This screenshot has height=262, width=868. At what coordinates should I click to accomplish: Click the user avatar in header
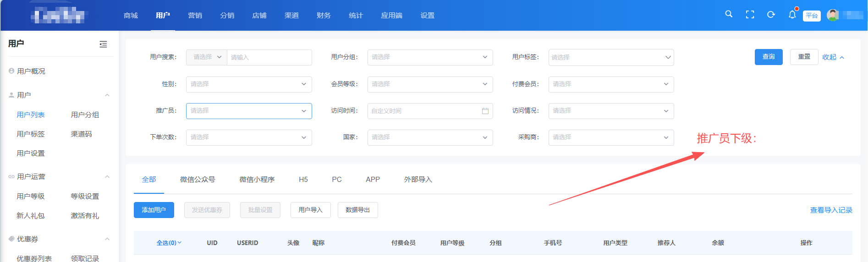832,15
